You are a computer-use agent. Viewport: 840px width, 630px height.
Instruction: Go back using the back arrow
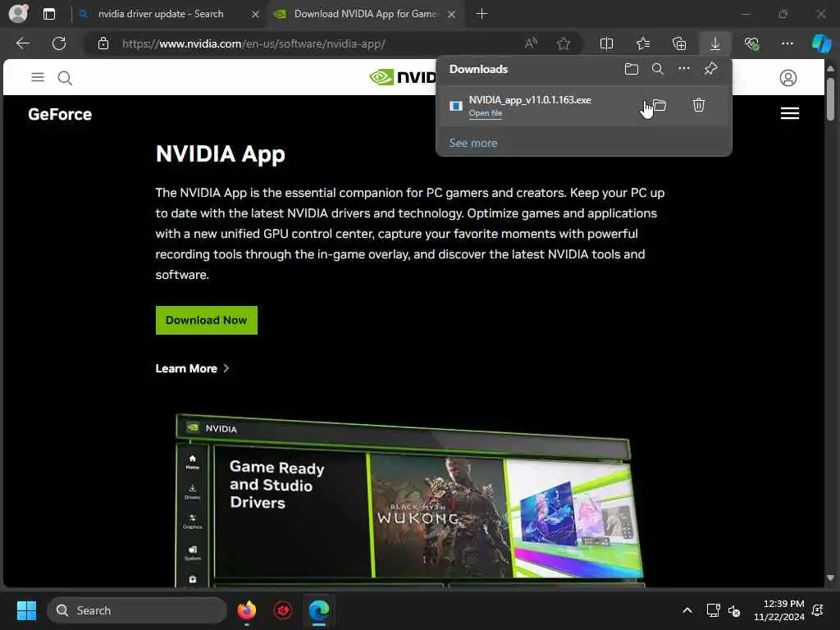pyautogui.click(x=22, y=43)
